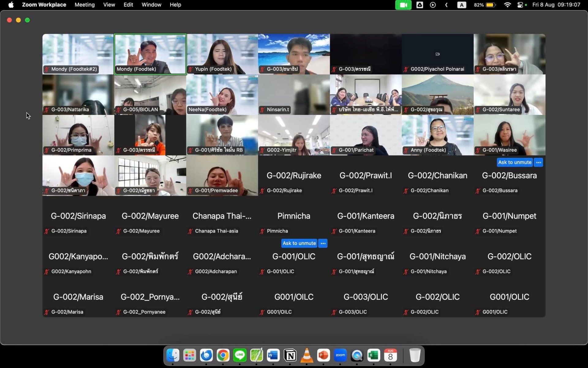Click Ask to unmute for G-002/Bussara
This screenshot has height=368, width=588.
514,162
